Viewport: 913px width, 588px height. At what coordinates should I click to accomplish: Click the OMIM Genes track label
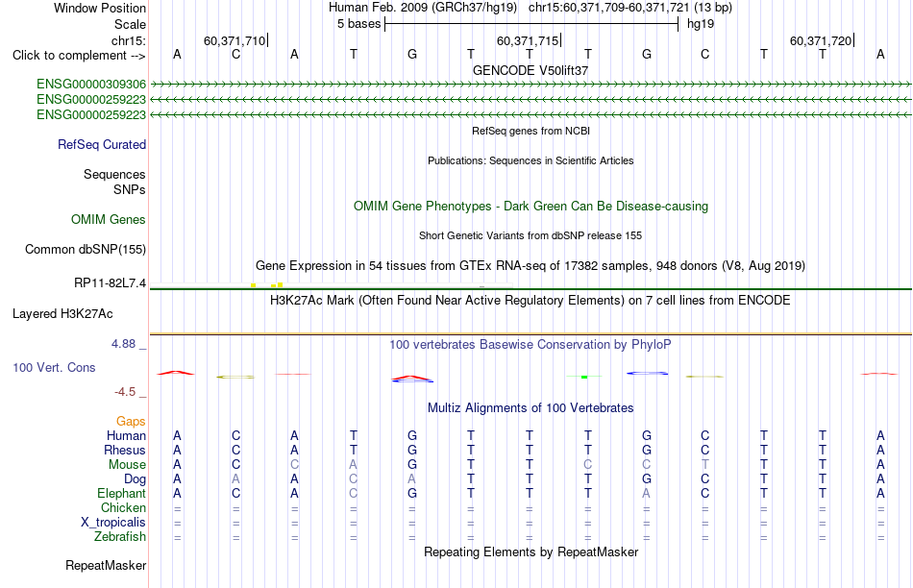(109, 219)
